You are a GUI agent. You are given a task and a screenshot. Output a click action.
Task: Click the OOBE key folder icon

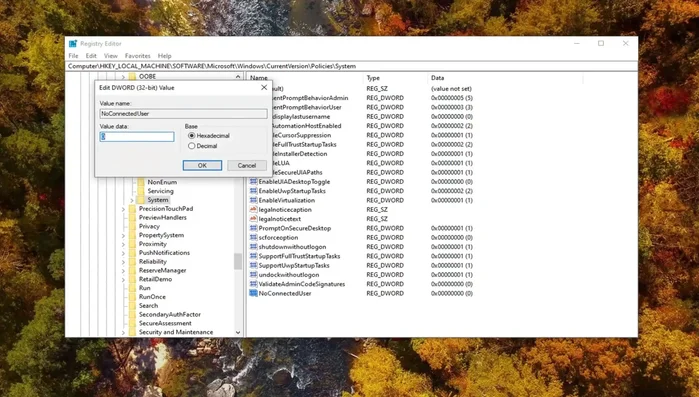point(132,77)
